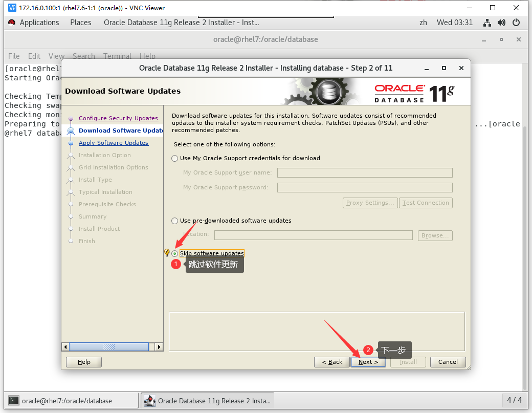Click the Browse button for location
Image resolution: width=532 pixels, height=413 pixels.
[435, 235]
